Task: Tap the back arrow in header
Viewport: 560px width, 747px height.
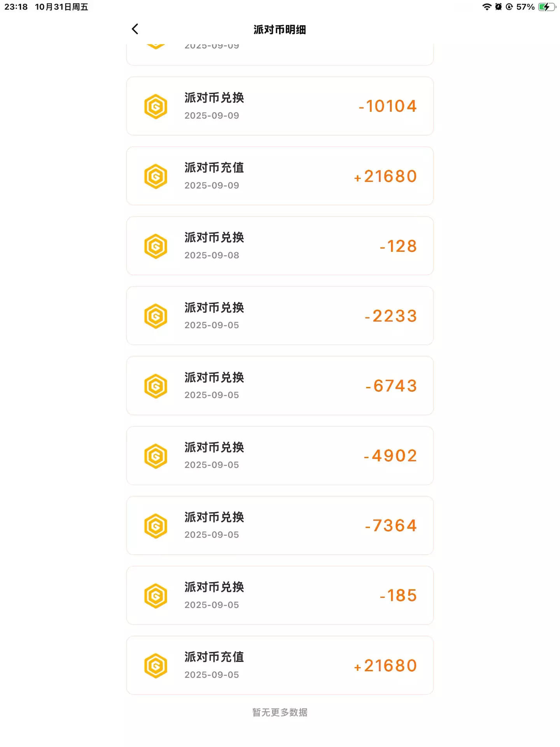Action: [x=135, y=29]
